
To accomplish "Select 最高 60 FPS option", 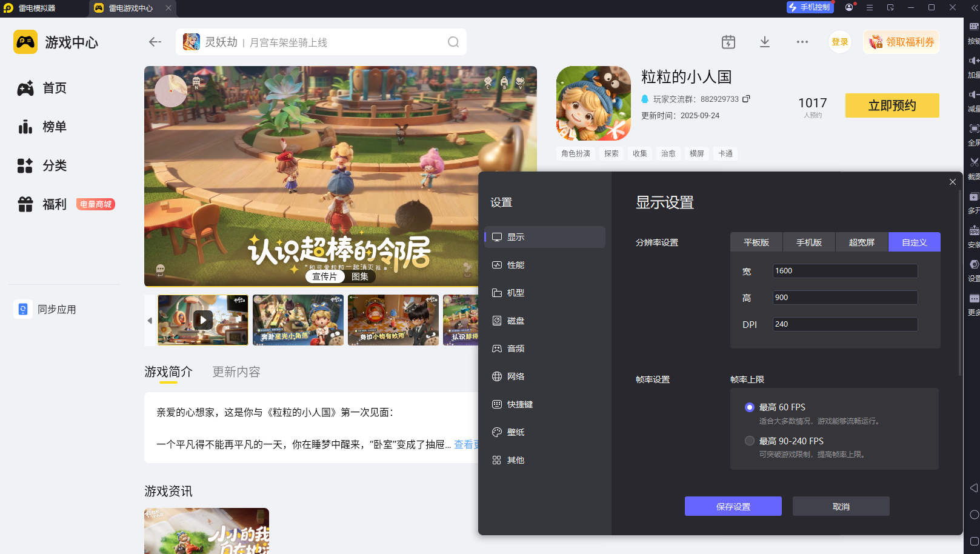I will point(750,407).
